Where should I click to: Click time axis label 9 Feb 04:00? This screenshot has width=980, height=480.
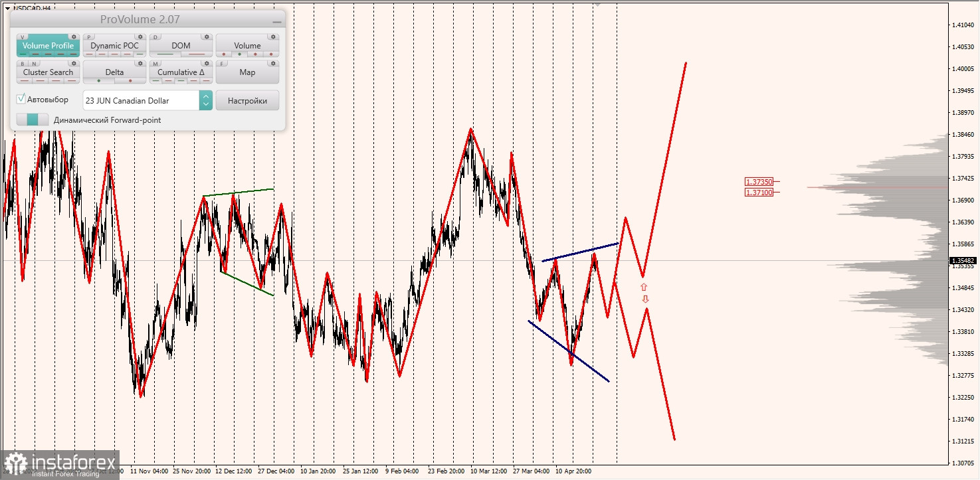tap(402, 471)
